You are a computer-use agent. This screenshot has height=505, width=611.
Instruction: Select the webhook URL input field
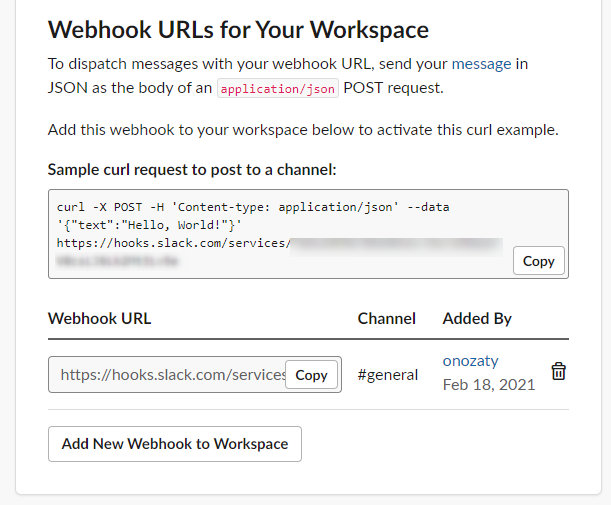(195, 374)
